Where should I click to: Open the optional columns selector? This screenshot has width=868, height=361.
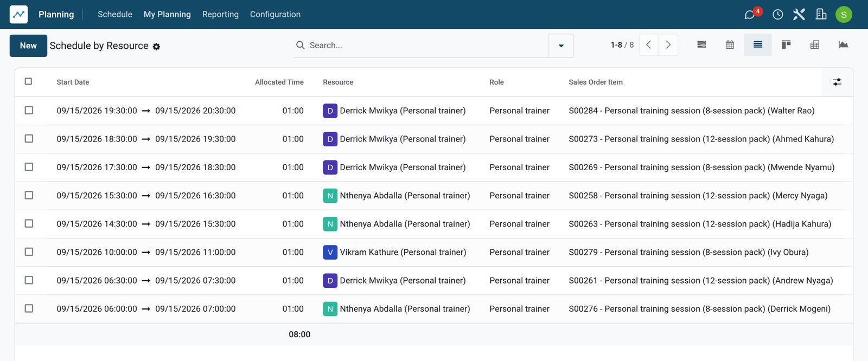[x=837, y=82]
